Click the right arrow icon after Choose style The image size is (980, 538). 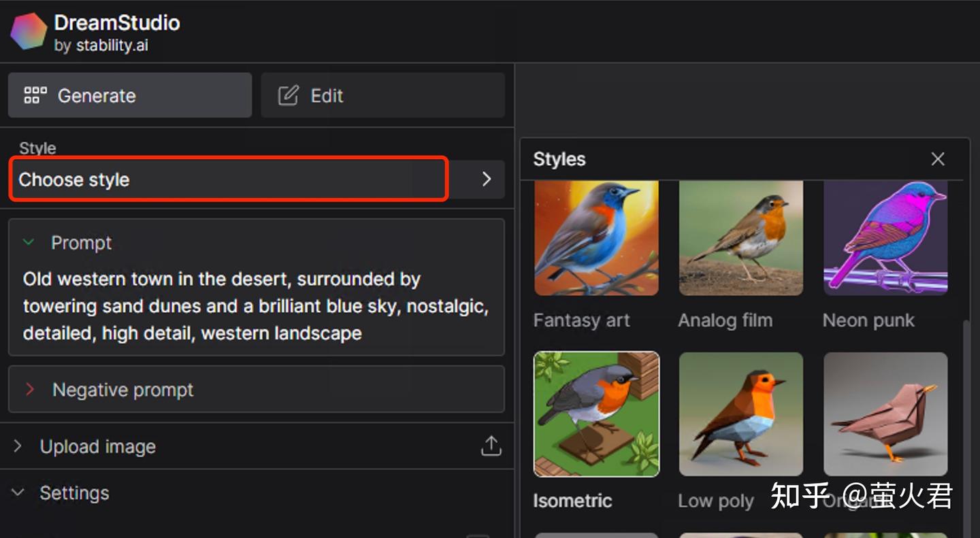coord(486,179)
